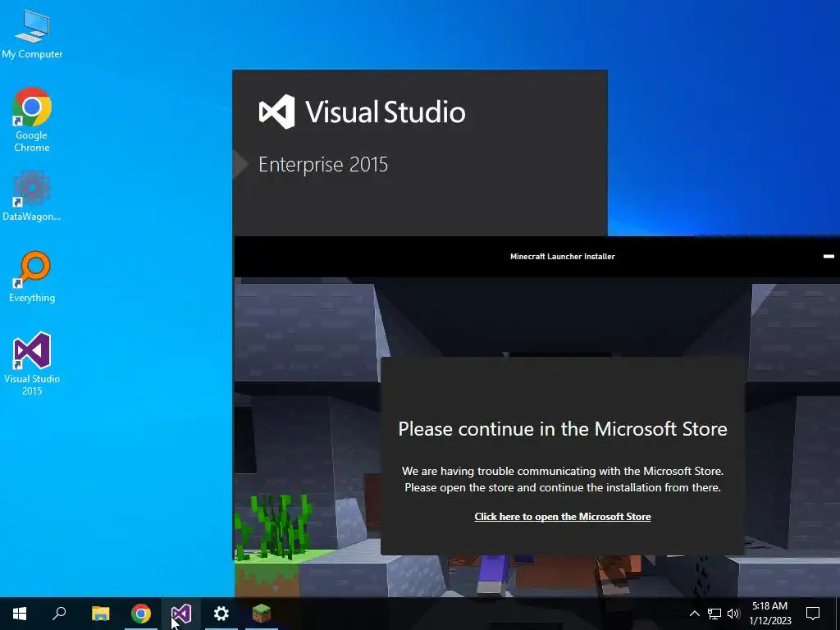Viewport: 840px width, 630px height.
Task: Switch to Visual Studio in taskbar
Action: click(x=181, y=614)
